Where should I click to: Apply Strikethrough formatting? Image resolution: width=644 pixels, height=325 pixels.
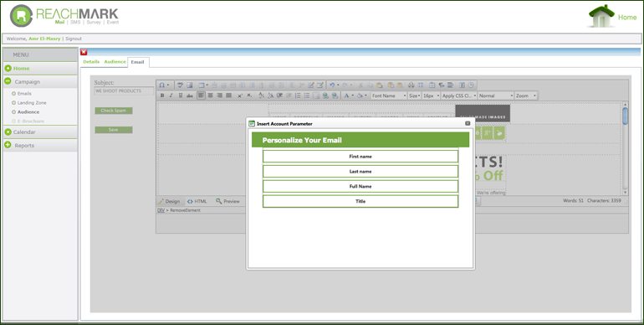[x=189, y=95]
